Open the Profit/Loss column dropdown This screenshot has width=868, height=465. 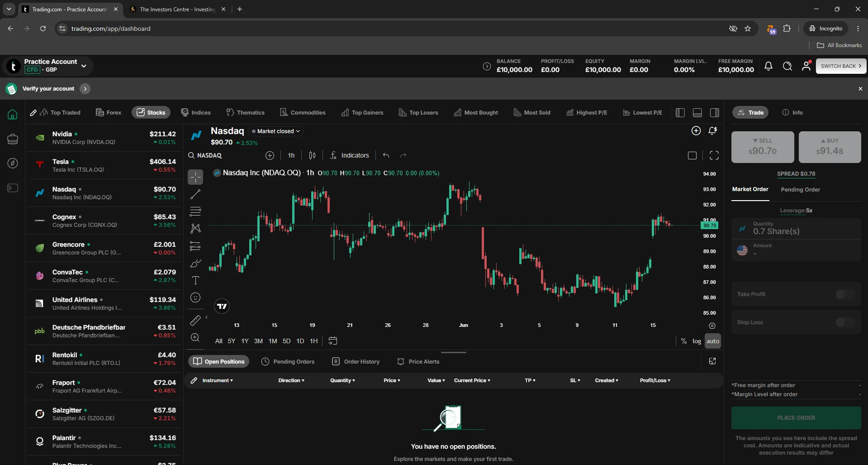click(x=655, y=380)
